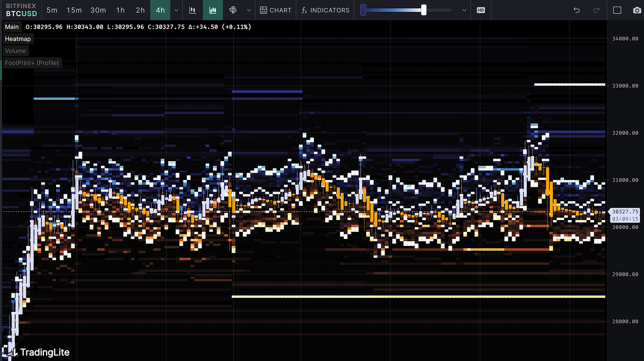
Task: Switch to the 15m timeframe
Action: 74,10
